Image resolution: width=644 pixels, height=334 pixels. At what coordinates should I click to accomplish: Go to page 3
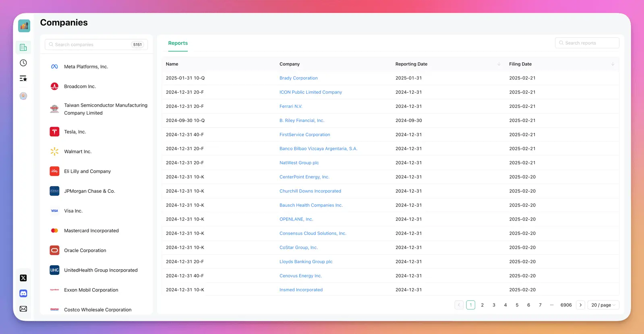click(494, 305)
